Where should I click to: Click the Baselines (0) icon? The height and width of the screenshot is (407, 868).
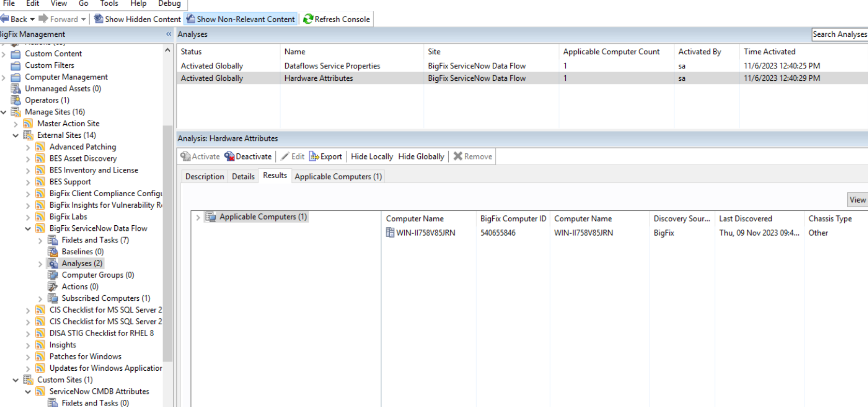(53, 252)
